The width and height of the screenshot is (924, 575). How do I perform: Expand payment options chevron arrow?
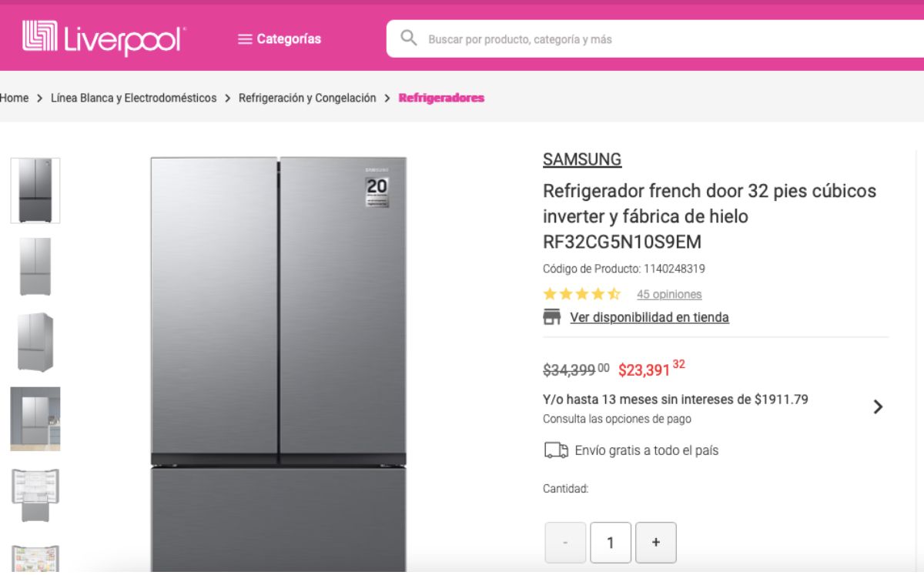tap(878, 407)
